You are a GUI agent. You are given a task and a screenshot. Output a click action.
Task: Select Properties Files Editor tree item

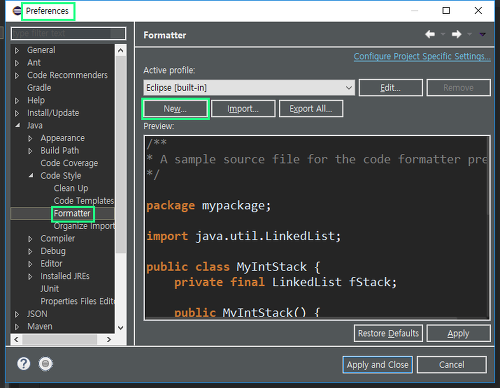pyautogui.click(x=78, y=301)
